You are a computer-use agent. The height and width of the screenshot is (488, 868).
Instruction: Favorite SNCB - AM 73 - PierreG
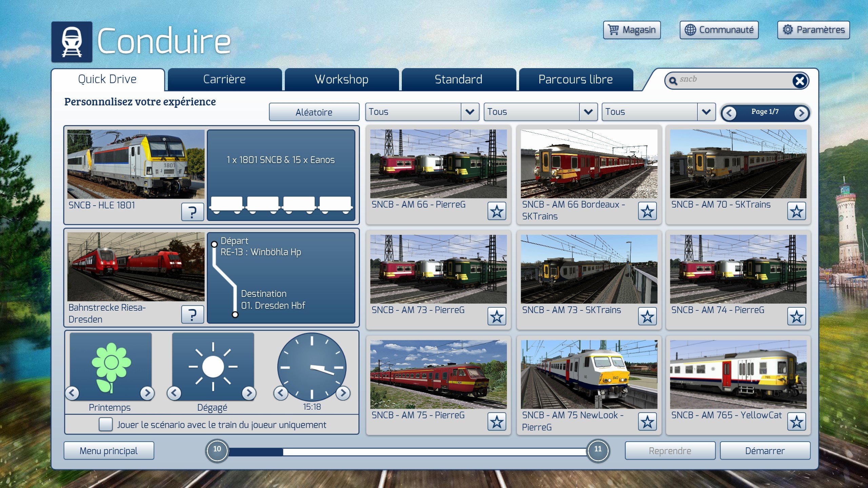(497, 317)
